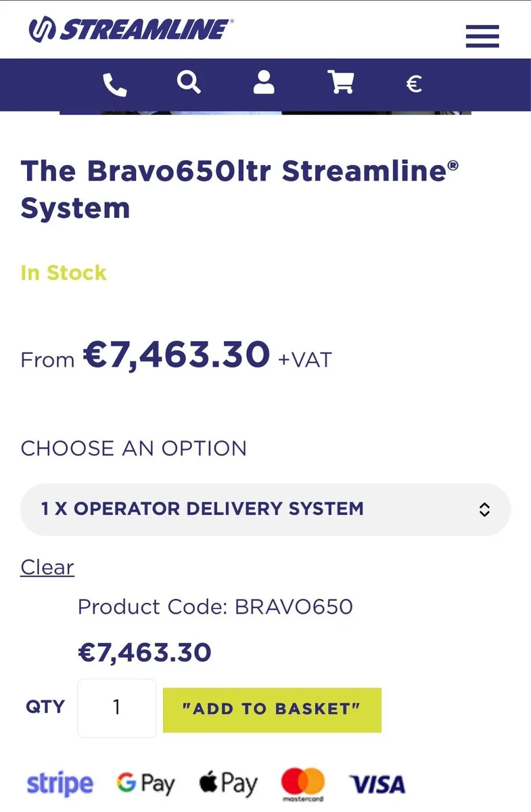
Task: Click the Stripe payment logo
Action: (60, 784)
